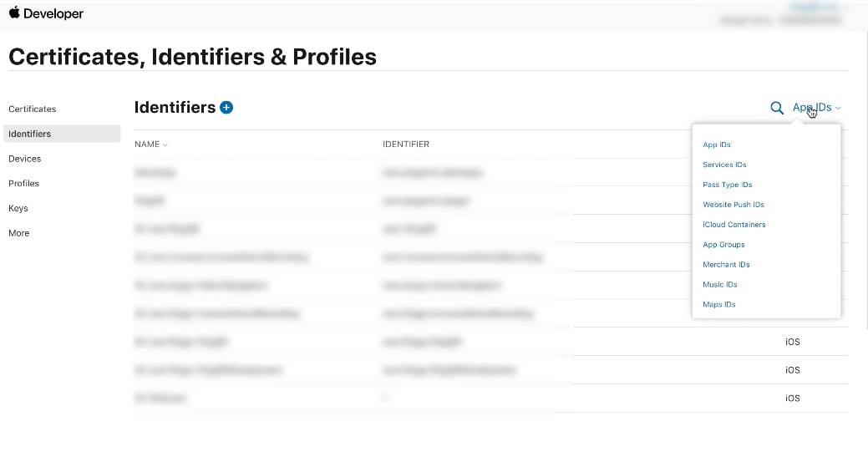The width and height of the screenshot is (868, 457).
Task: Collapse the App IDs filter dropdown
Action: tap(816, 107)
